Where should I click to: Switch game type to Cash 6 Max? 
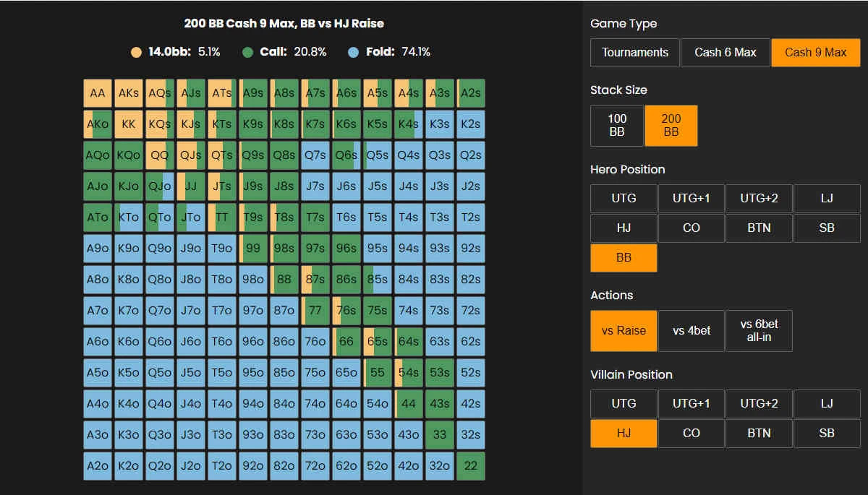[x=725, y=53]
